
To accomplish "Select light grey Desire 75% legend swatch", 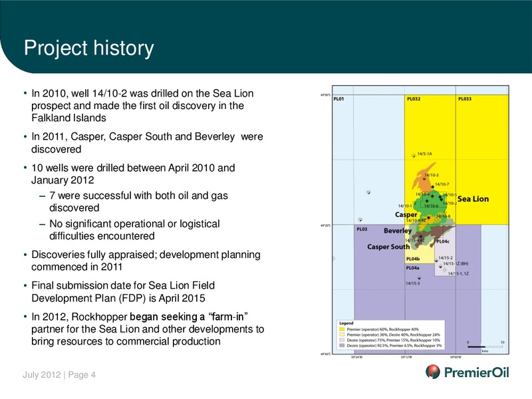I will (342, 340).
